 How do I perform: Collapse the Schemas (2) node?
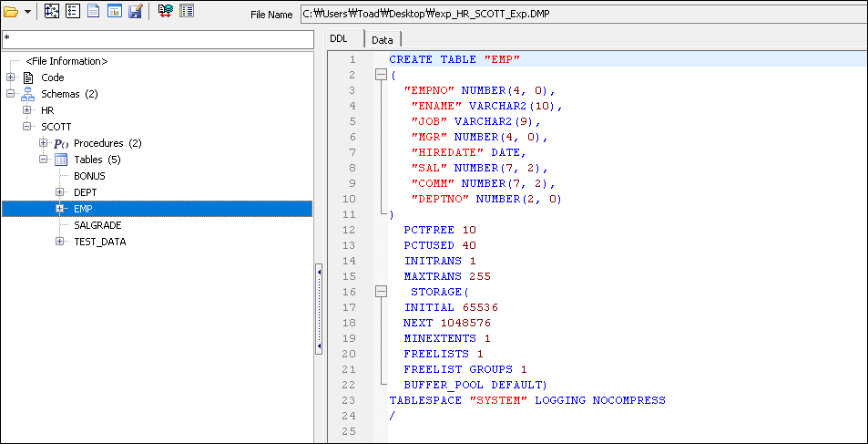click(11, 94)
